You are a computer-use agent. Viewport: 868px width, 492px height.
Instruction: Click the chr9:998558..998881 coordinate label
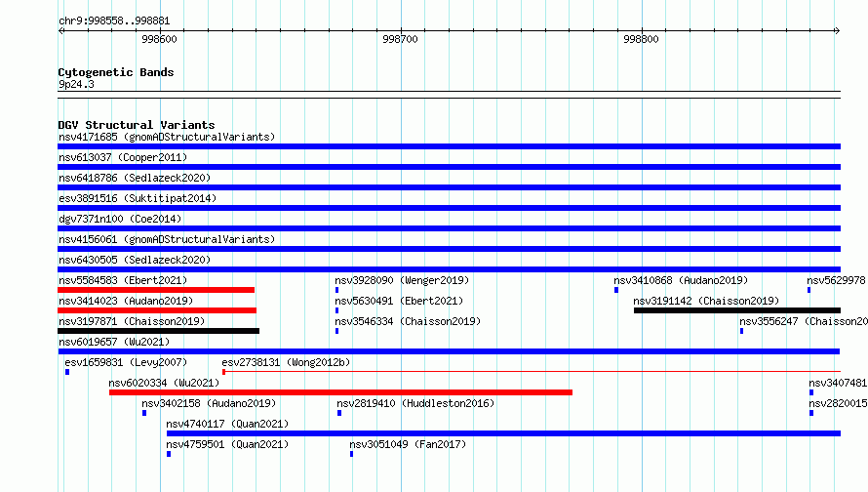[114, 21]
